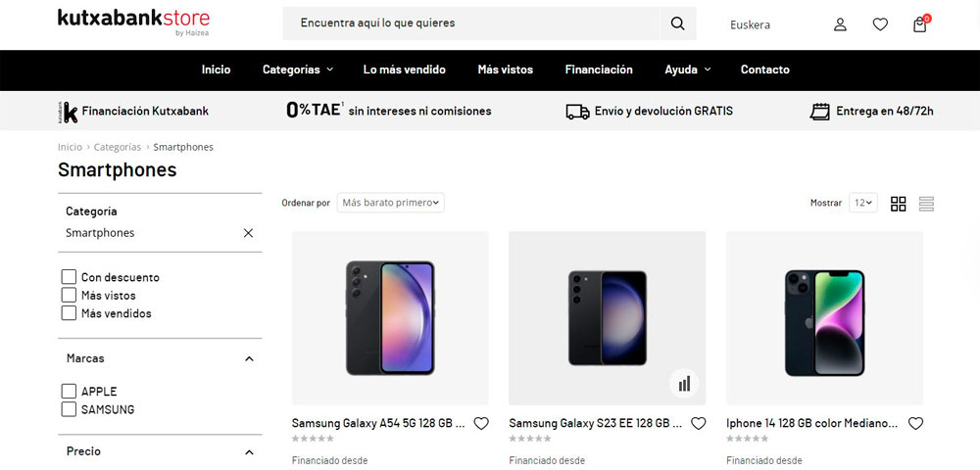Go to Lo más vendido
This screenshot has width=980, height=470.
click(x=404, y=70)
